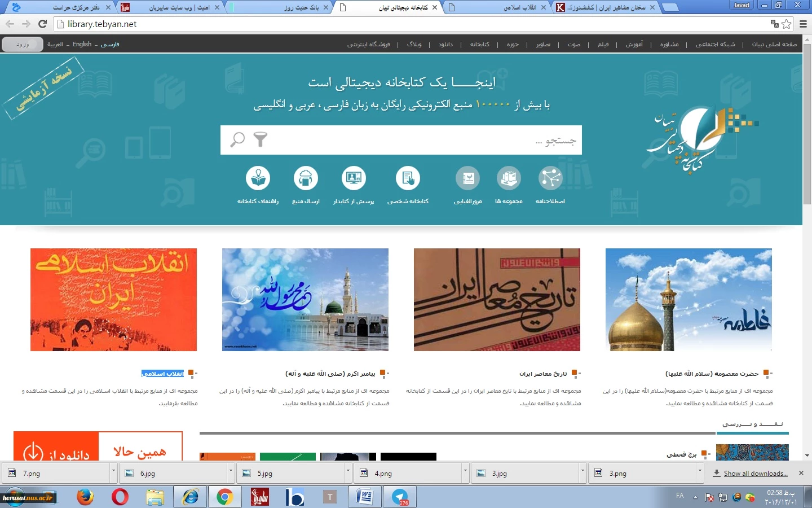The image size is (812, 508).
Task: Bookmark this page with star icon
Action: pyautogui.click(x=787, y=24)
